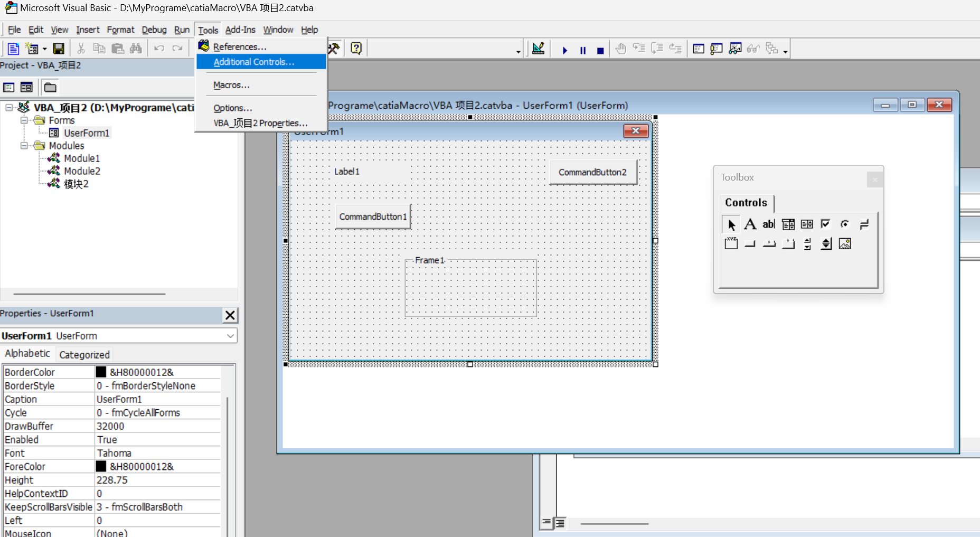Select the Label control in Toolbox
This screenshot has height=537, width=980.
click(x=750, y=224)
